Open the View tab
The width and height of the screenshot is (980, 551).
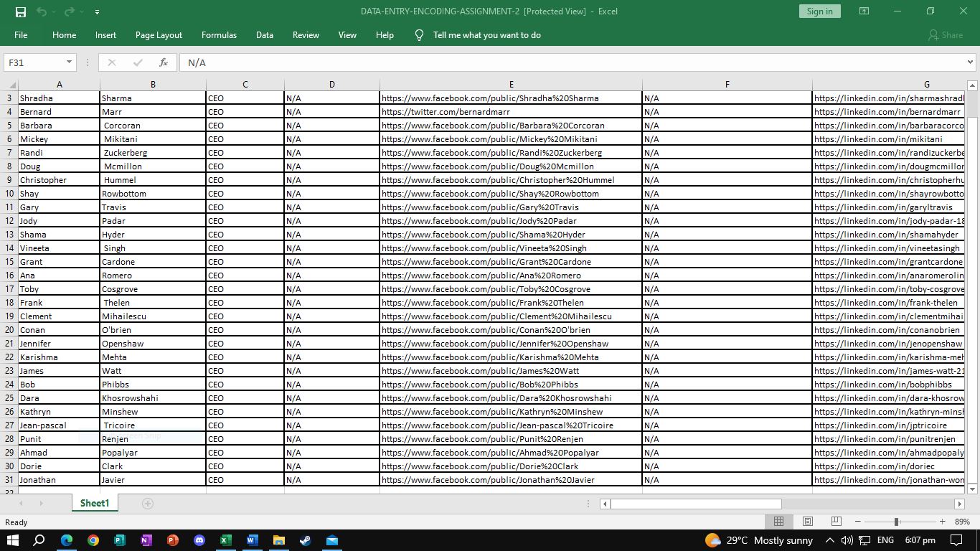tap(347, 35)
